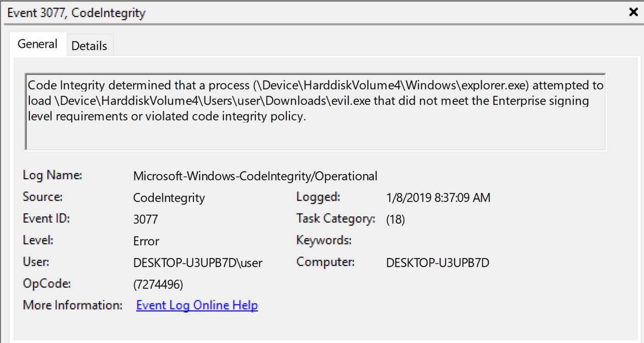The height and width of the screenshot is (343, 644).
Task: Select the OpCode value (7274496)
Action: [158, 285]
